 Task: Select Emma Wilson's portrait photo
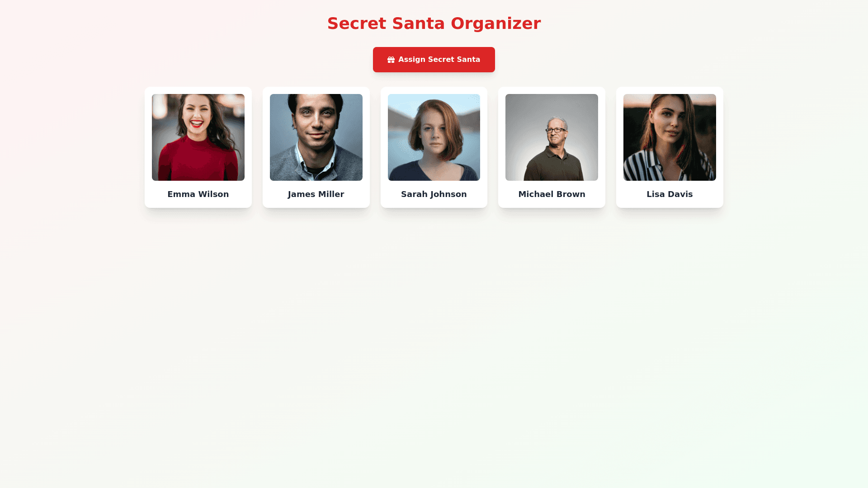point(198,137)
